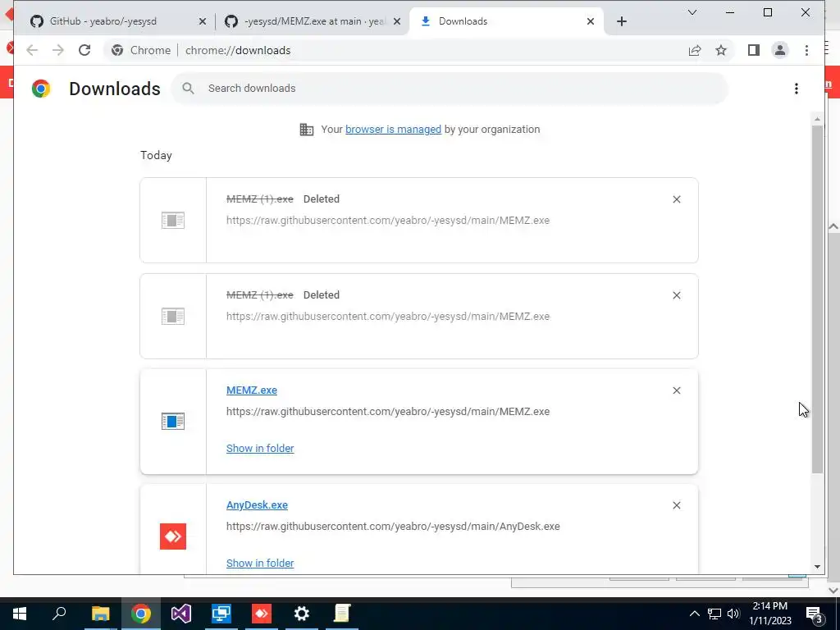Viewport: 840px width, 630px height.
Task: Open AnyDesk from the taskbar
Action: tap(262, 614)
